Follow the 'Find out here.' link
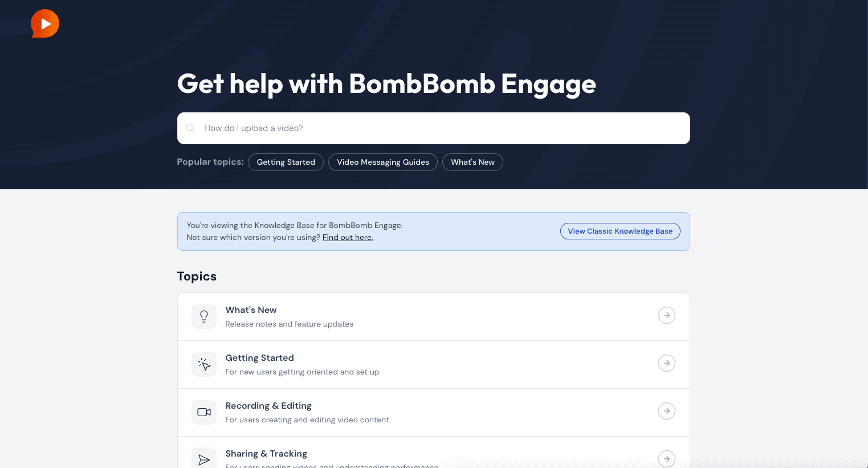This screenshot has width=868, height=468. 348,237
